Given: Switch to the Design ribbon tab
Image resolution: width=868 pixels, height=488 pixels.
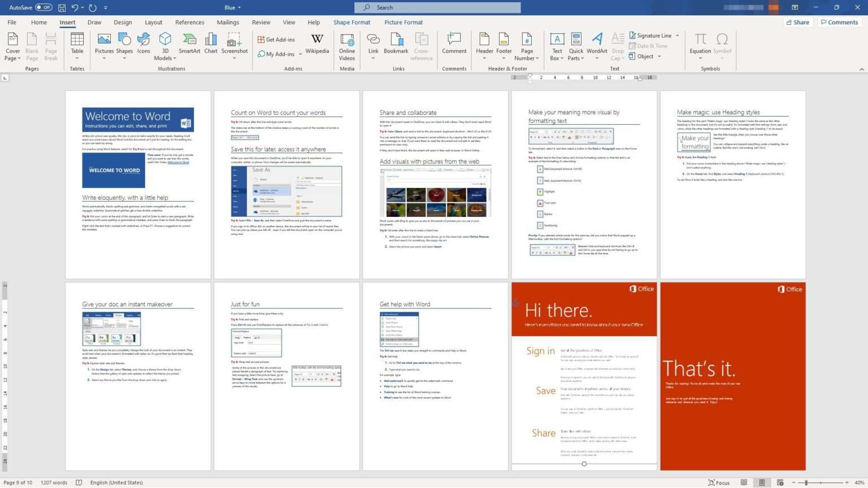Looking at the screenshot, I should pyautogui.click(x=123, y=22).
